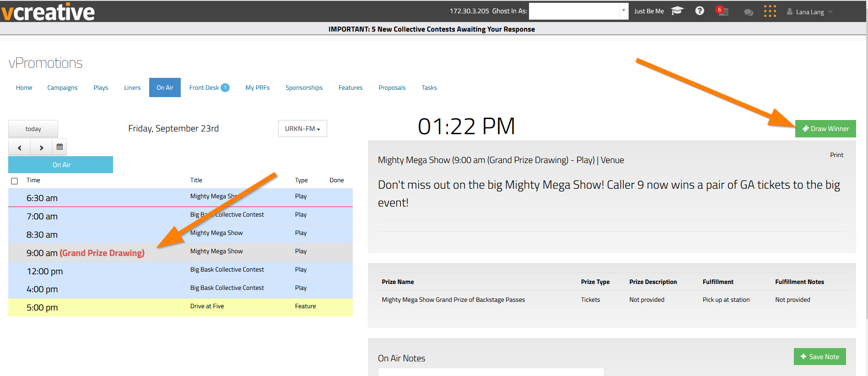This screenshot has width=868, height=376.
Task: Click the today button
Action: point(33,129)
